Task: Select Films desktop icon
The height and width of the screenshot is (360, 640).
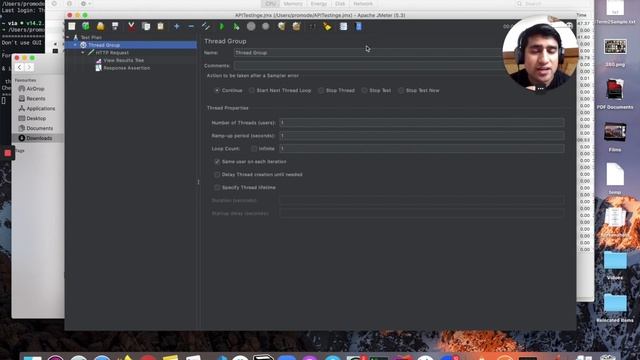Action: [x=615, y=138]
